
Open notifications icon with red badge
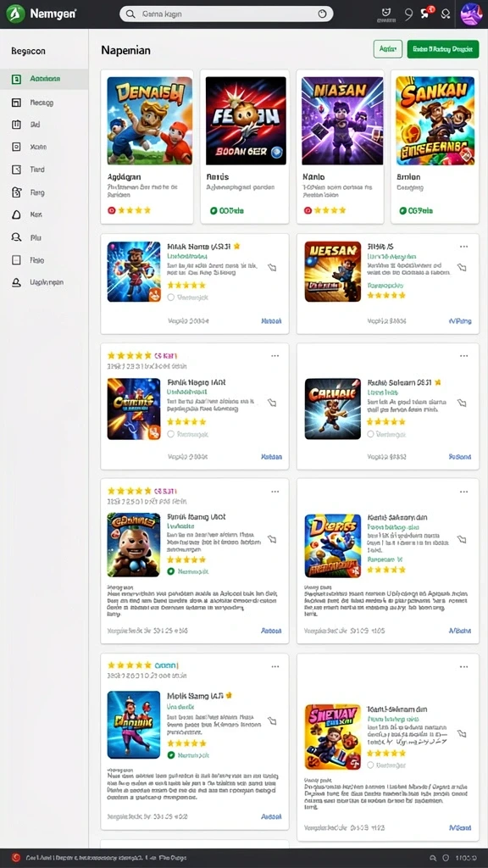[x=427, y=13]
